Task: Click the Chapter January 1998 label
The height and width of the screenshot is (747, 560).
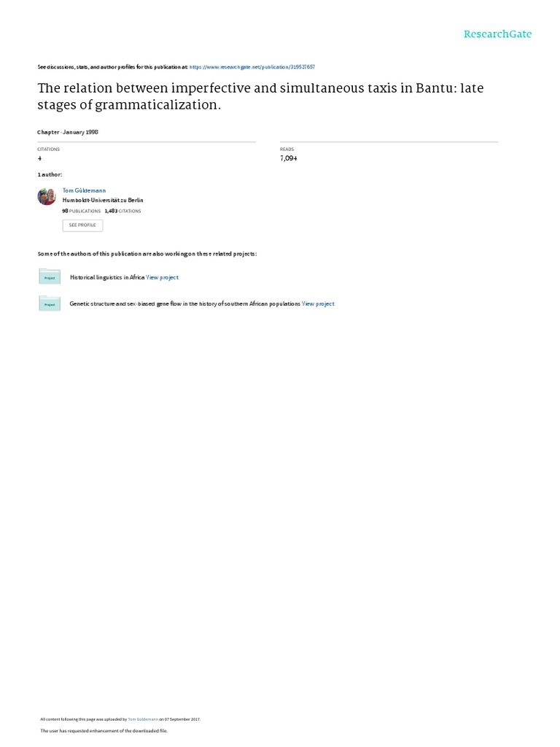Action: click(x=68, y=132)
